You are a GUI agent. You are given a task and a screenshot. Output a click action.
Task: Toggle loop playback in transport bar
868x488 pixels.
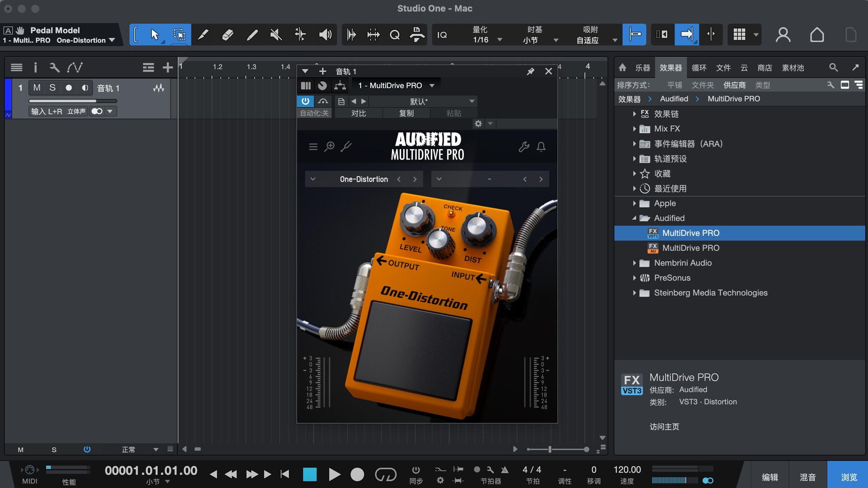pos(385,474)
